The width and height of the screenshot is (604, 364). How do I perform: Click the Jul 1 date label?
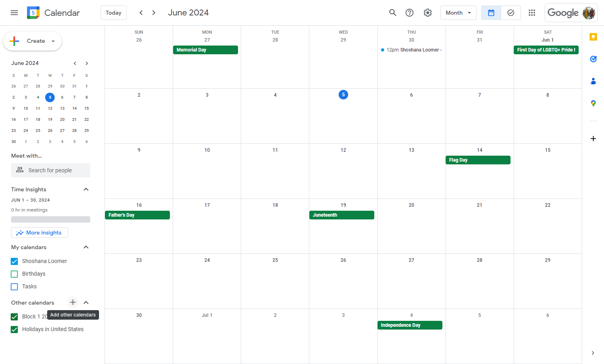207,315
